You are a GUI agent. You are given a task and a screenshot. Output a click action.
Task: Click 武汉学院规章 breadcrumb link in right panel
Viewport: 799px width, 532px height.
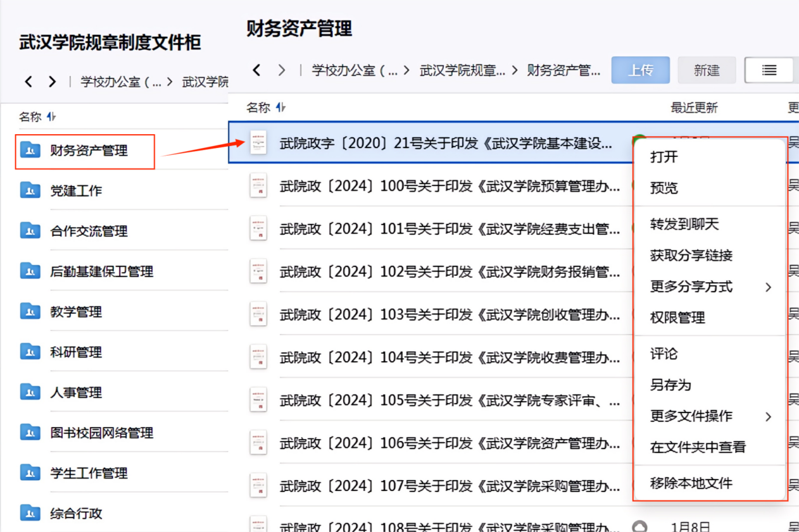462,70
